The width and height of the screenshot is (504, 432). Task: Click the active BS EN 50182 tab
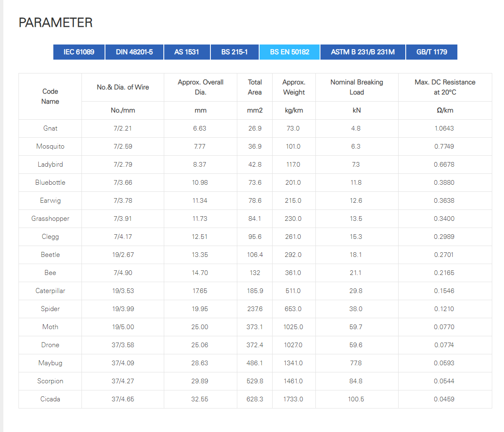(290, 52)
